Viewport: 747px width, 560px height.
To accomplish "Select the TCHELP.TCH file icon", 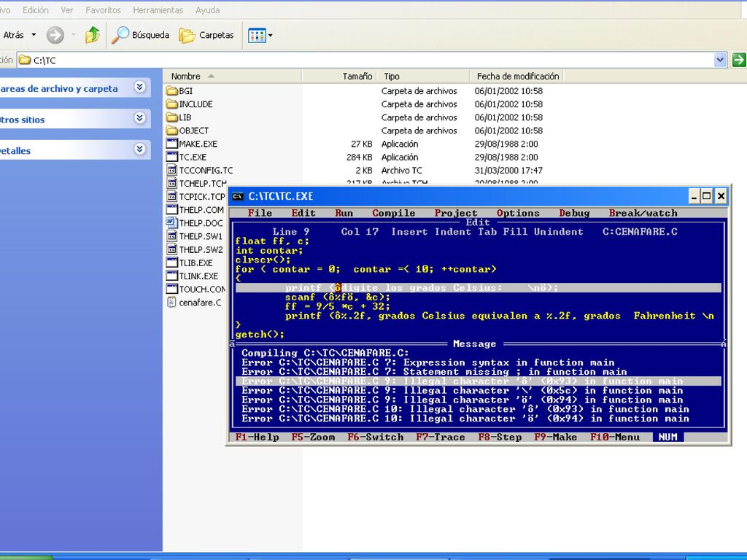I will [x=171, y=183].
